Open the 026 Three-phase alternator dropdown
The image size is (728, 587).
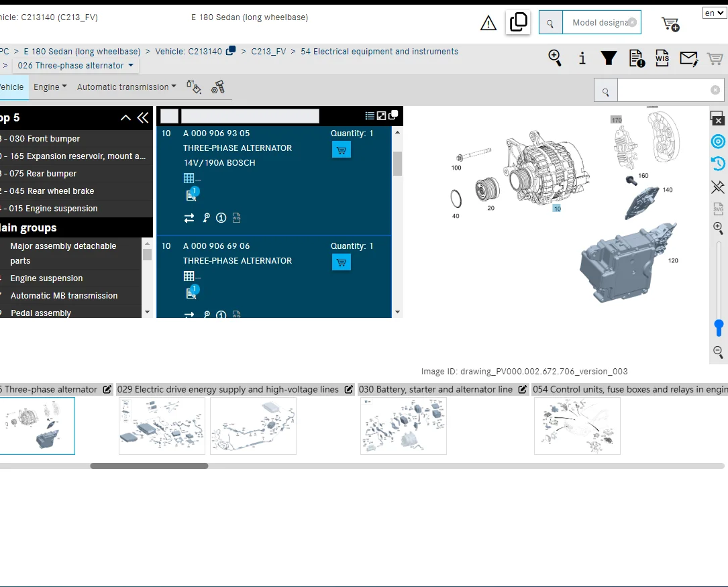[76, 66]
